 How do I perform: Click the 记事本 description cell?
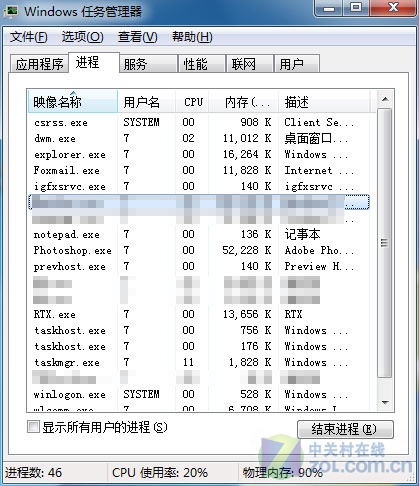point(302,234)
